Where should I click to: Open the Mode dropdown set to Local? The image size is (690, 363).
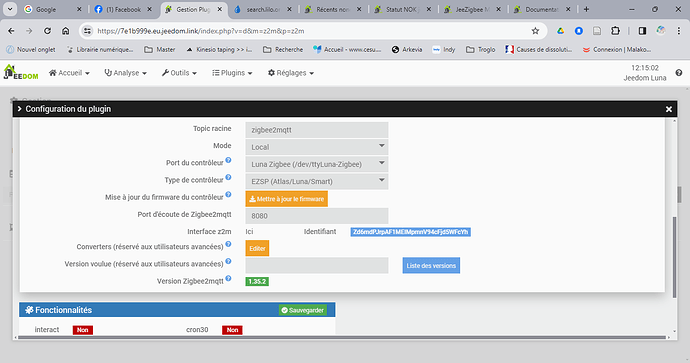pos(317,147)
